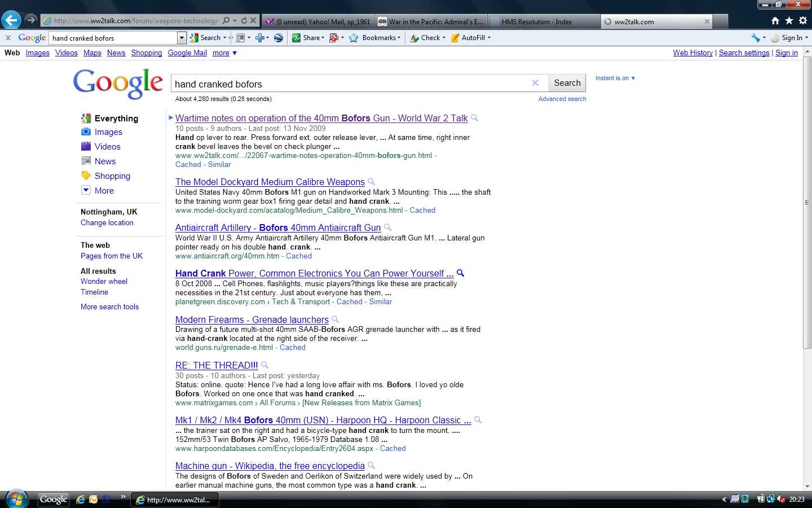Click the Google Search button
This screenshot has width=812, height=508.
[x=567, y=83]
